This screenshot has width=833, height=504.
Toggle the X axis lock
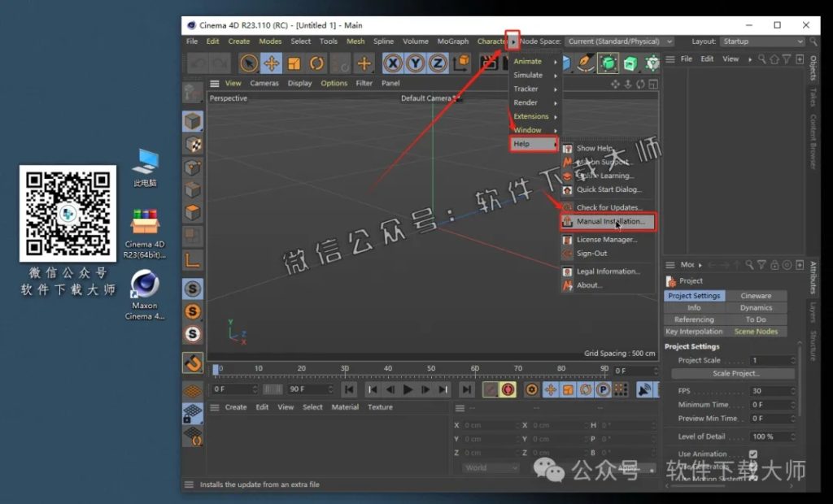pos(392,63)
